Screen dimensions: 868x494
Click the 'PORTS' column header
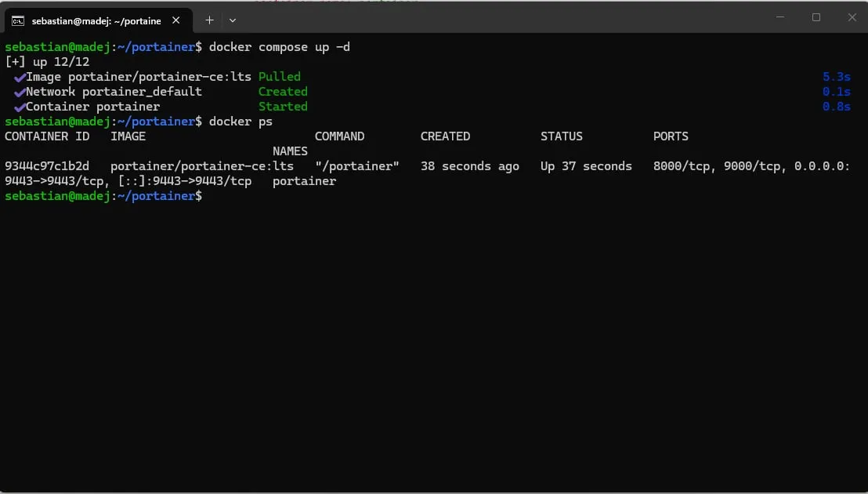point(671,136)
